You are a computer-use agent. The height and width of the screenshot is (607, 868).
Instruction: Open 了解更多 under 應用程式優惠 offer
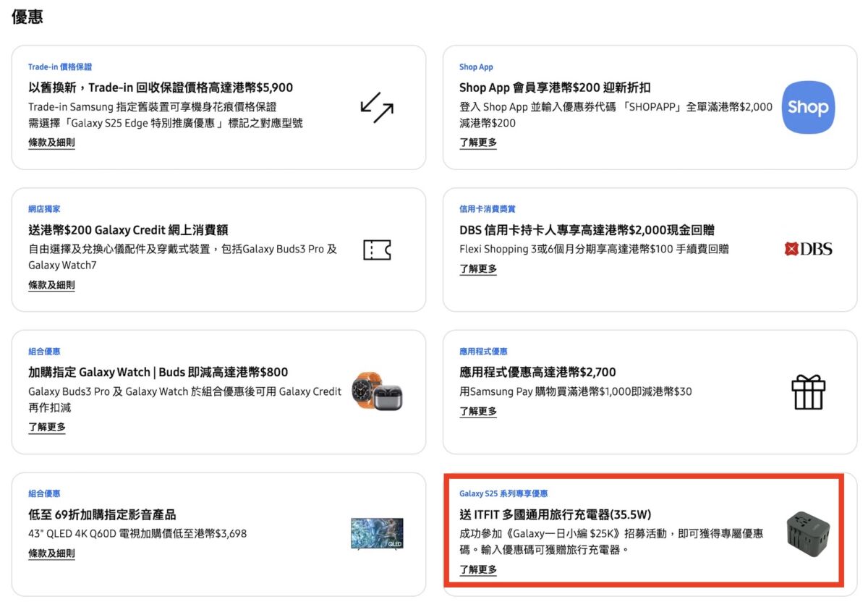[478, 412]
